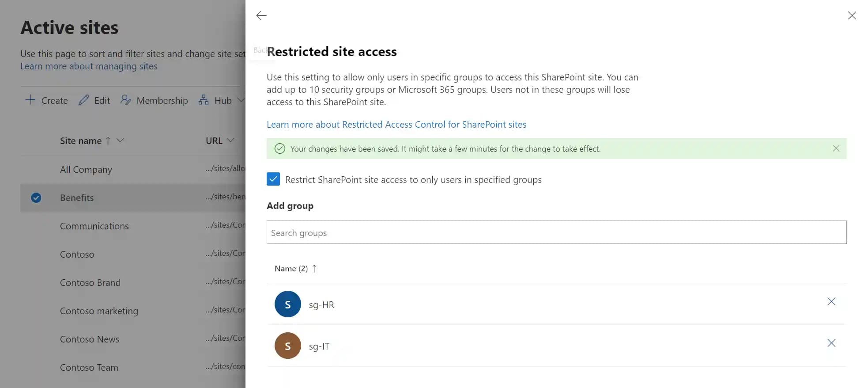Image resolution: width=868 pixels, height=388 pixels.
Task: Click the Hub icon in toolbar
Action: (204, 100)
